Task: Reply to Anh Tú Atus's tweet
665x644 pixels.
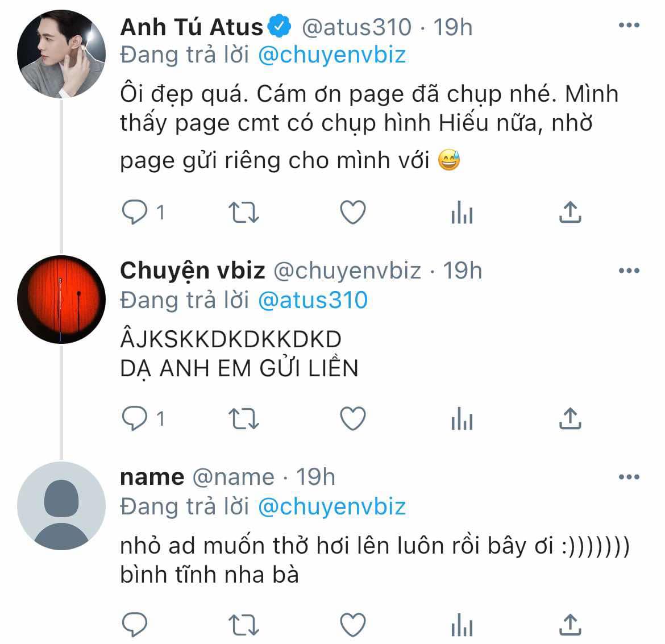Action: pyautogui.click(x=135, y=212)
